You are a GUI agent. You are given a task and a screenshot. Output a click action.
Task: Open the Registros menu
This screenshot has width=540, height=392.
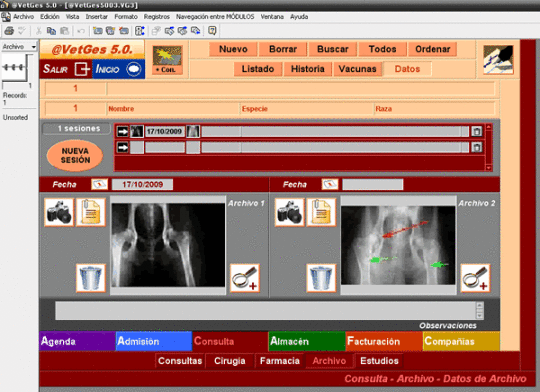157,17
